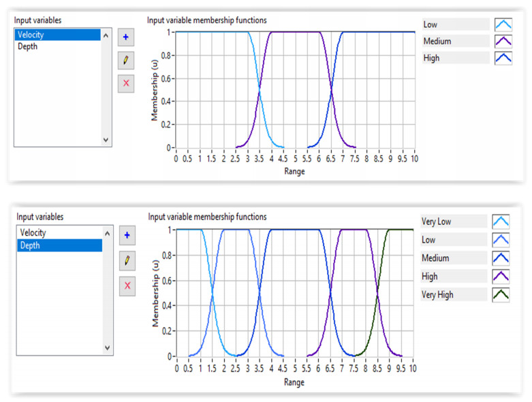Click the edit pencil icon in bottom panel

(x=127, y=260)
